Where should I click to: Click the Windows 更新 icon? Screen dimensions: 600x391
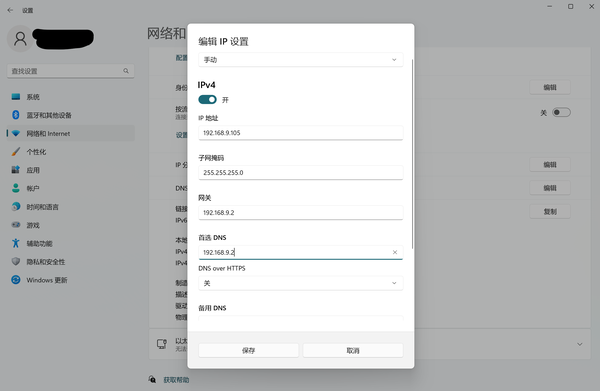tap(16, 280)
